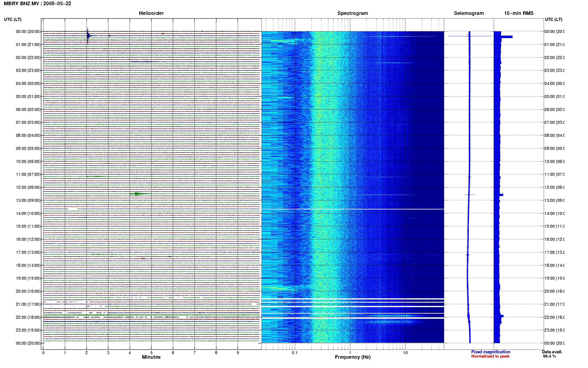The image size is (588, 368).
Task: Click the minute '5' tick label
Action: coord(151,353)
